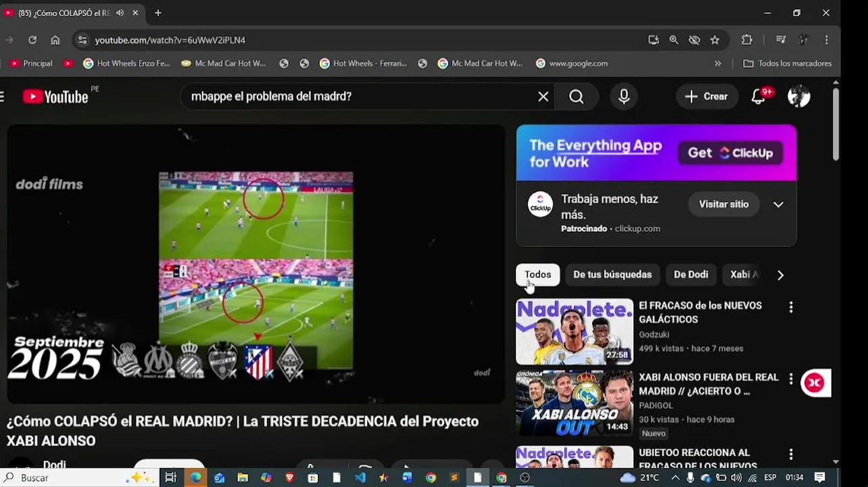The height and width of the screenshot is (487, 868).
Task: Click the install app icon in address bar
Action: click(x=653, y=40)
